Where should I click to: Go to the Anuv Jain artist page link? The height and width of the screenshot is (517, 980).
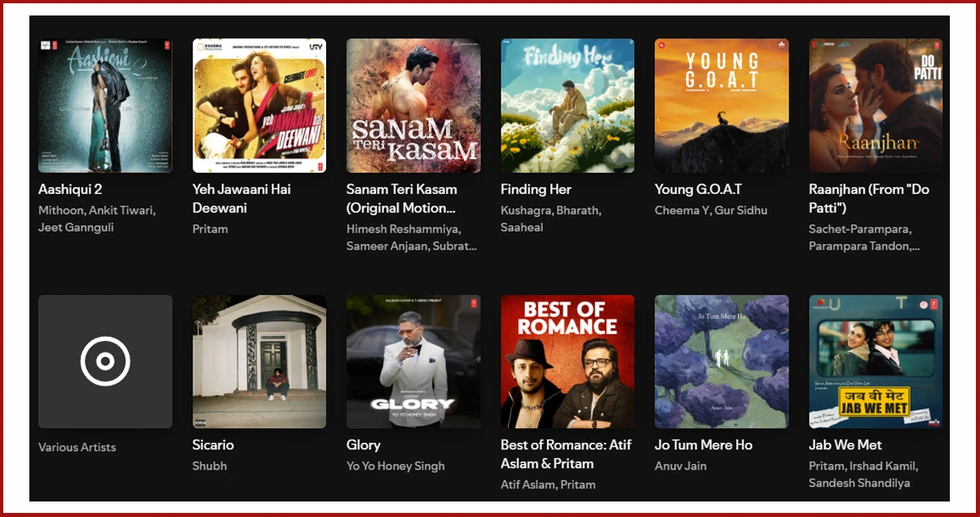coord(681,466)
